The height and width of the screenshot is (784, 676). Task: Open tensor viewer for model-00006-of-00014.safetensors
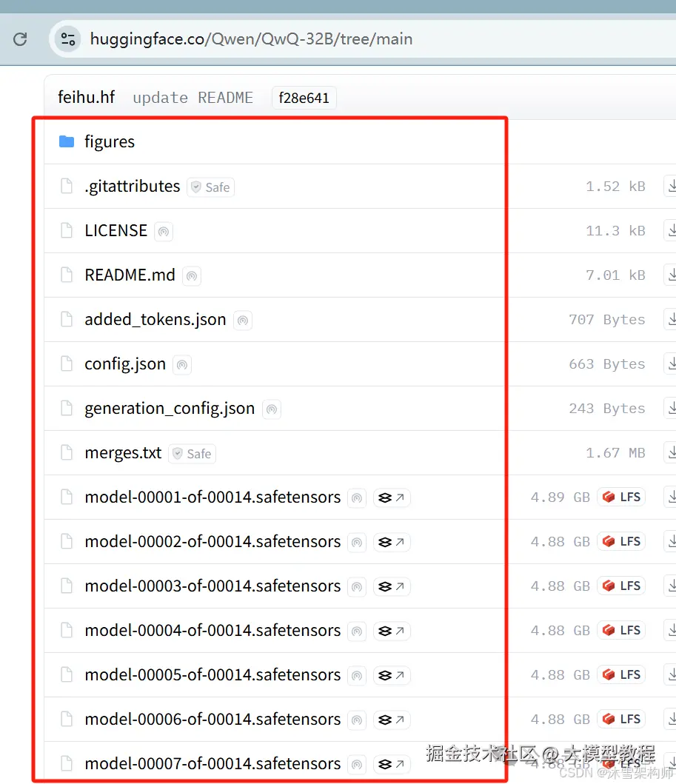tap(392, 720)
